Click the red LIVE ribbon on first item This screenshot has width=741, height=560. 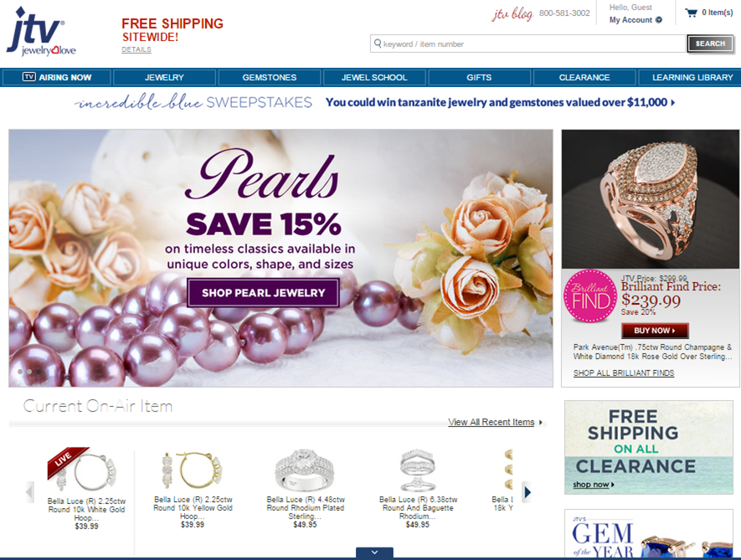(x=65, y=461)
